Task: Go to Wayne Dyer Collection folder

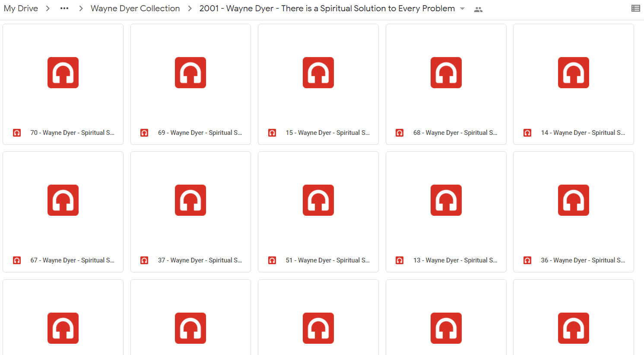Action: pyautogui.click(x=135, y=9)
